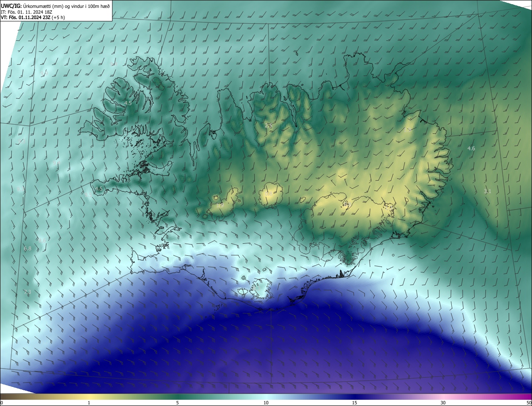Select the "VT: Fös. 01.11.2024 23Z (+5 h)" line
Viewport: 532px width, 406px height.
coord(33,17)
